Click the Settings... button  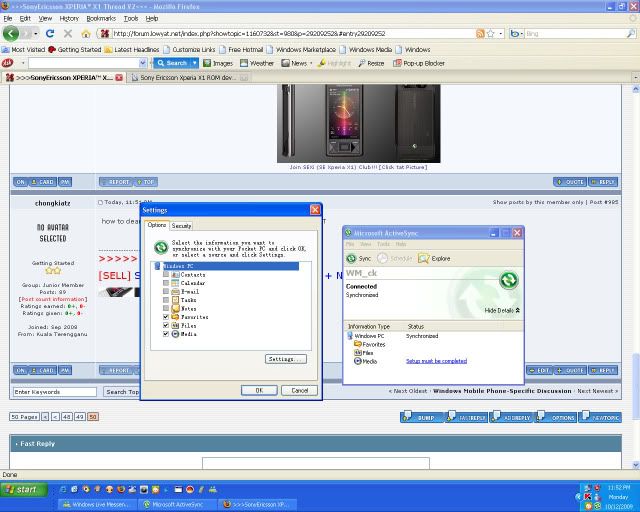pos(286,359)
